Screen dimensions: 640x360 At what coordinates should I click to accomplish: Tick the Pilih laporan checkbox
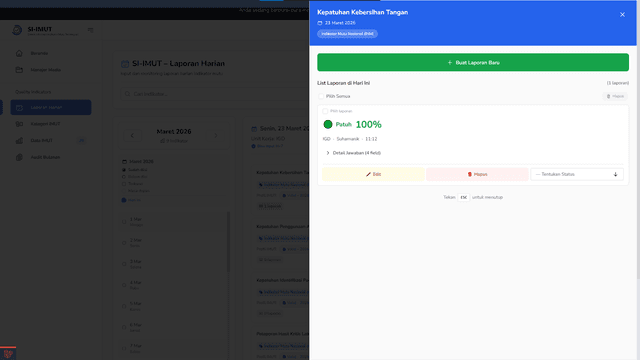click(x=325, y=111)
